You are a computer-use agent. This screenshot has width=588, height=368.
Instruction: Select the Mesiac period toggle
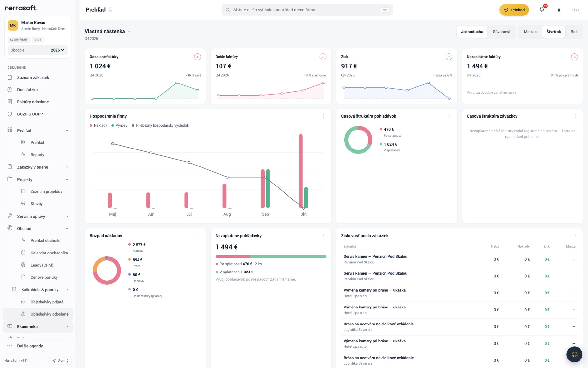[530, 32]
